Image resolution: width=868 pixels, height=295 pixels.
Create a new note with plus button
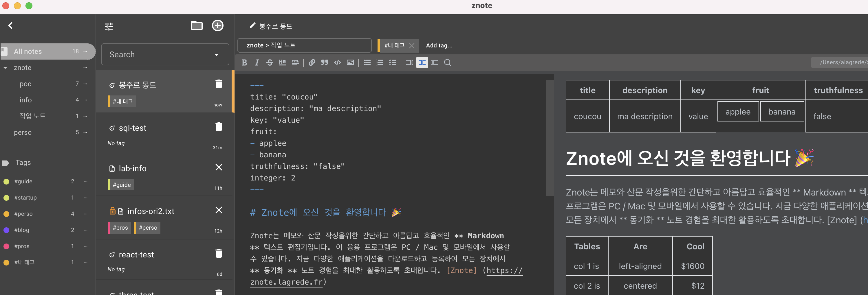(x=218, y=25)
